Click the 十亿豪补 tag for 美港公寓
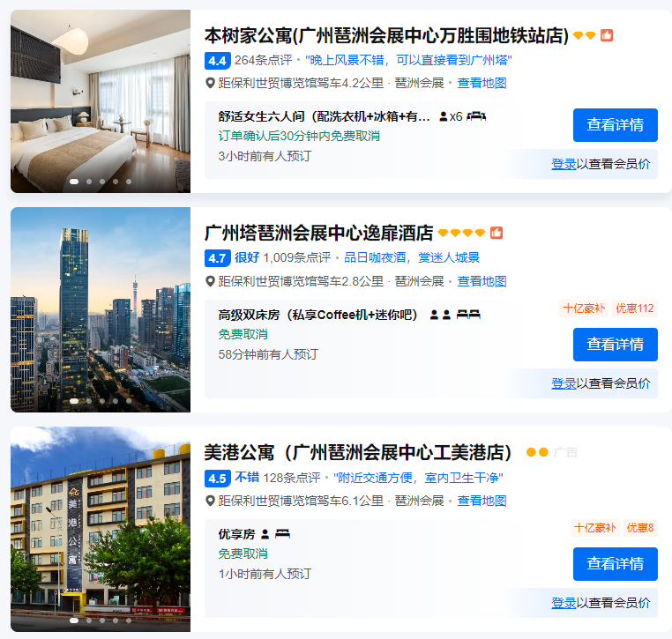 (595, 528)
